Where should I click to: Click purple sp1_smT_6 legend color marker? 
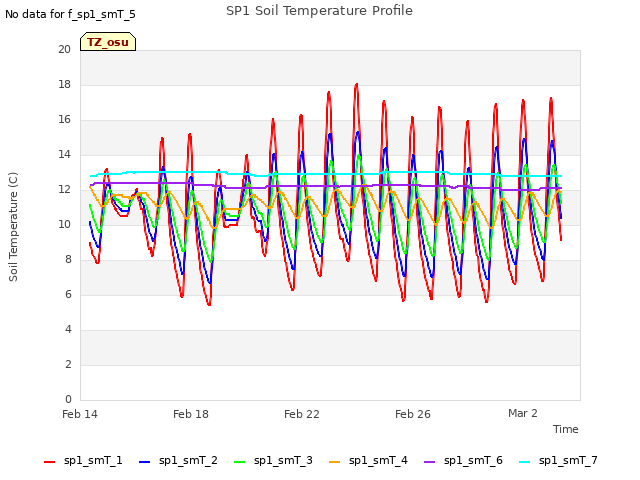click(429, 462)
